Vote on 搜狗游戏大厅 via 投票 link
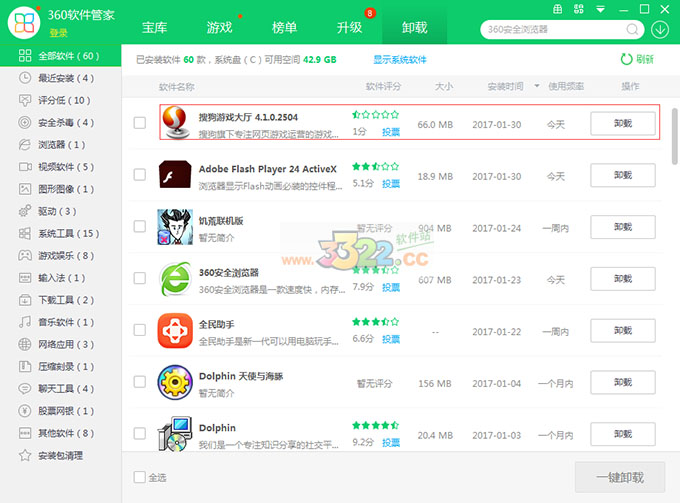Viewport: 680px width, 503px height. 391,132
